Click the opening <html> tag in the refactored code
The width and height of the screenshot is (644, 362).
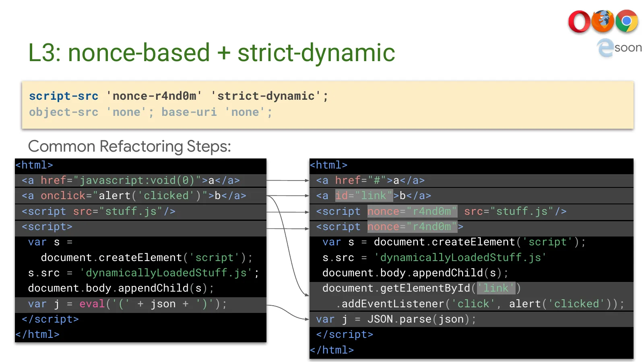(x=329, y=165)
